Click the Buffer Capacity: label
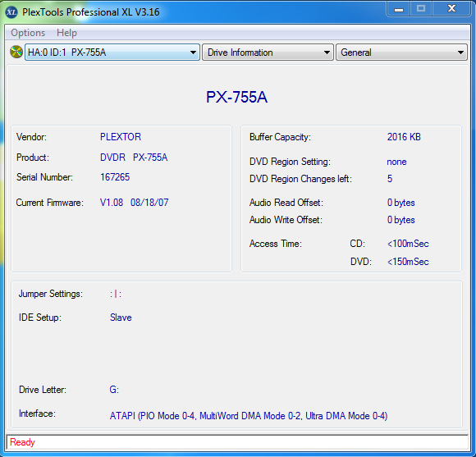476x457 pixels. click(280, 137)
